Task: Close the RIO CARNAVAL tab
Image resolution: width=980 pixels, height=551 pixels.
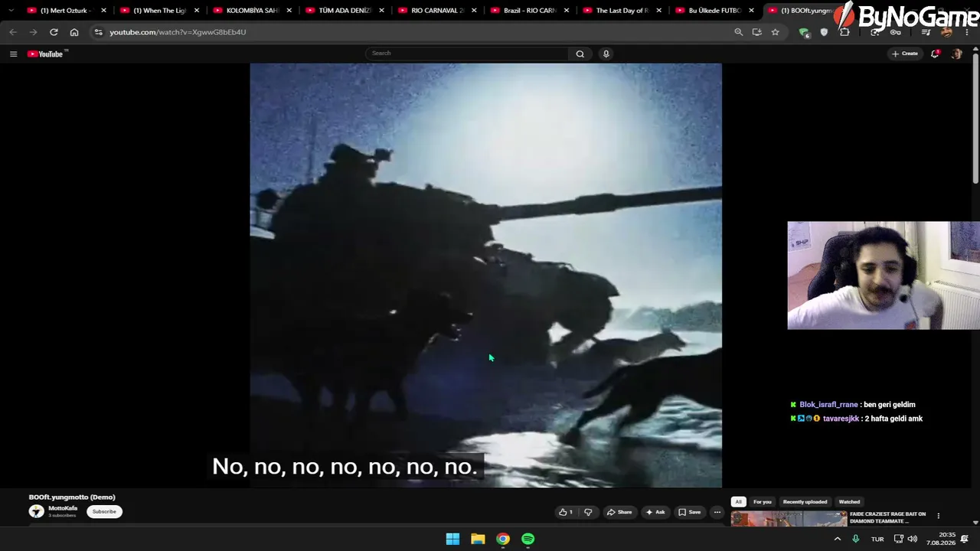Action: coord(474,11)
